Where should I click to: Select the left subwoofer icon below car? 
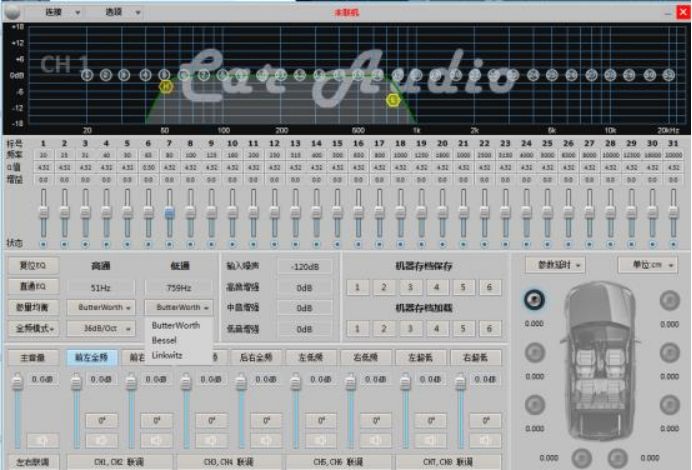coord(582,458)
